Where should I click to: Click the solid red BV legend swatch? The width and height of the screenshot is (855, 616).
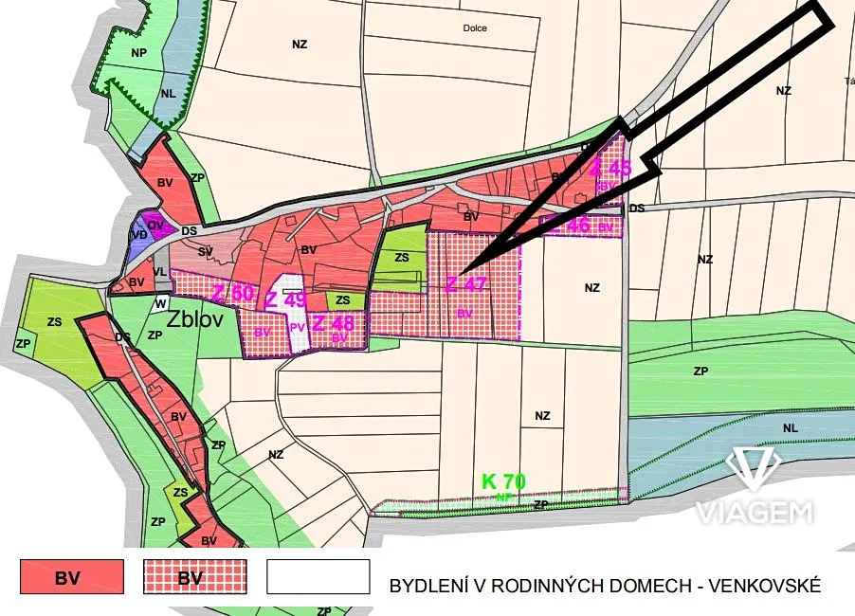click(x=73, y=576)
